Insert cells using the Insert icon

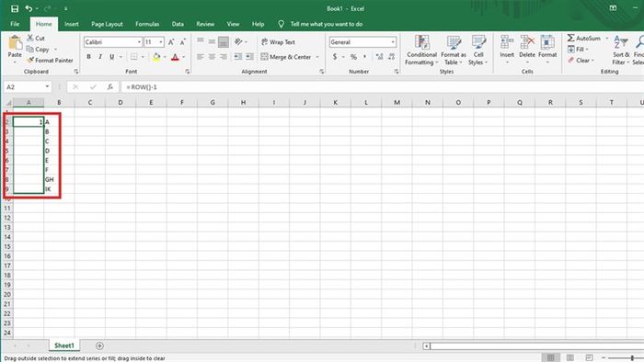(507, 42)
